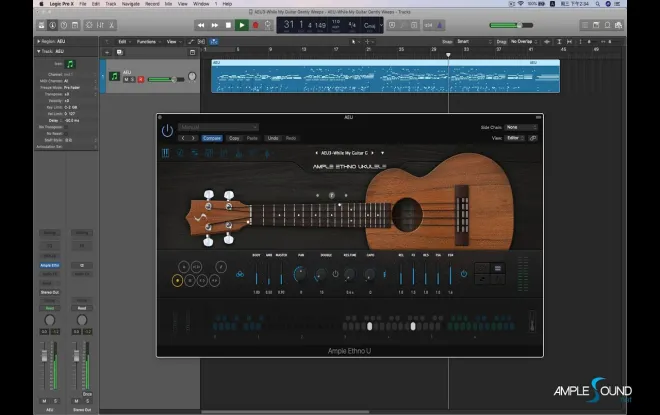Image resolution: width=660 pixels, height=415 pixels.
Task: Open the ukulele preset list down arrow
Action: point(382,153)
